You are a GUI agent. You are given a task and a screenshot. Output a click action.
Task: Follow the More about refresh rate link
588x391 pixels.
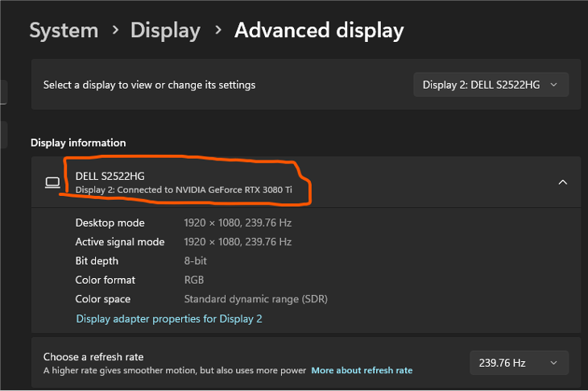pyautogui.click(x=362, y=371)
